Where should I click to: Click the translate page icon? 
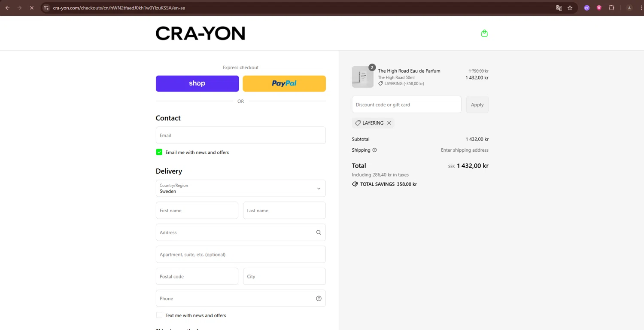(x=559, y=8)
